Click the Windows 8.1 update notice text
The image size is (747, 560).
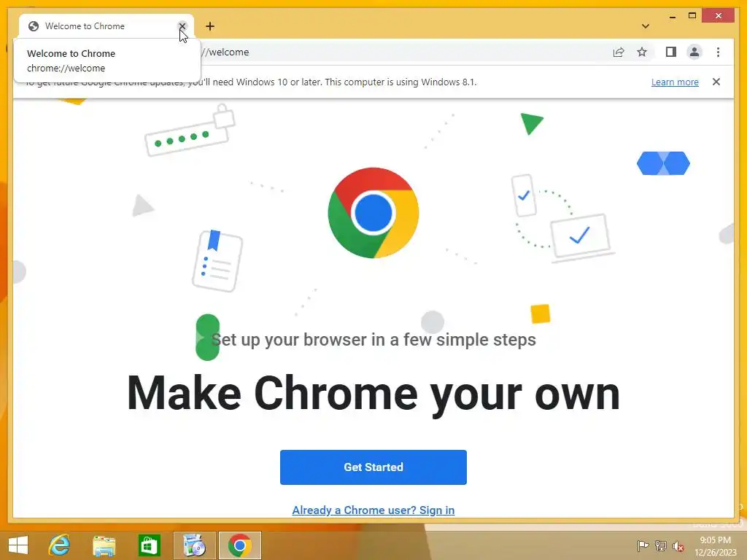[x=250, y=82]
